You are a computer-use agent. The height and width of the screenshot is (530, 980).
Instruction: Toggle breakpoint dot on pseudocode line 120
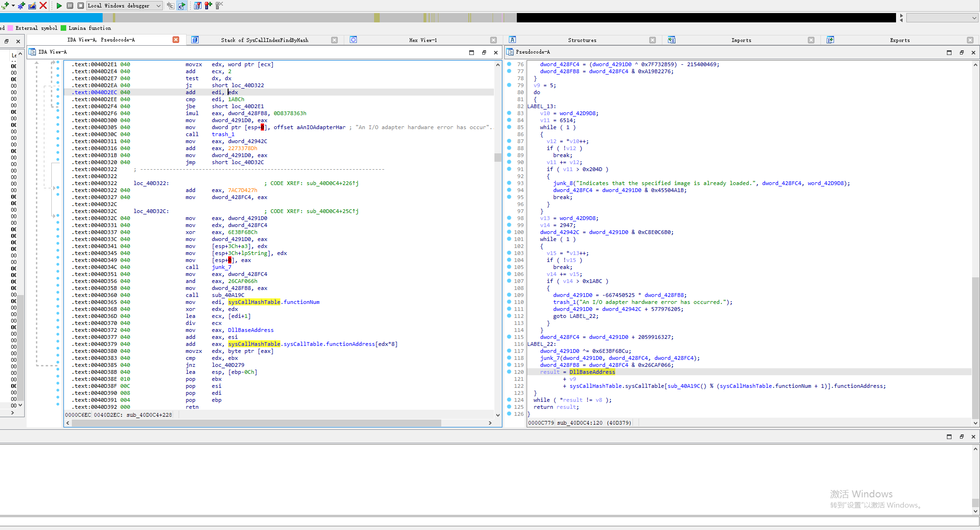509,372
